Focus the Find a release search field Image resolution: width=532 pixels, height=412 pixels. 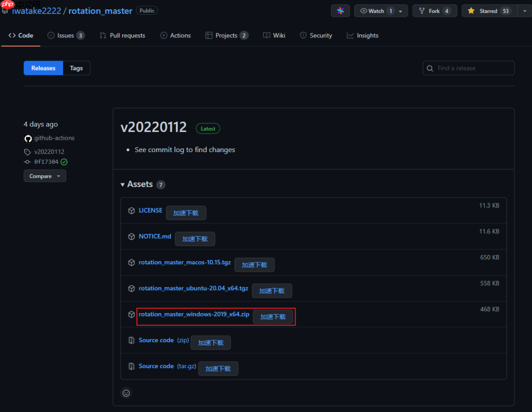[x=473, y=68]
